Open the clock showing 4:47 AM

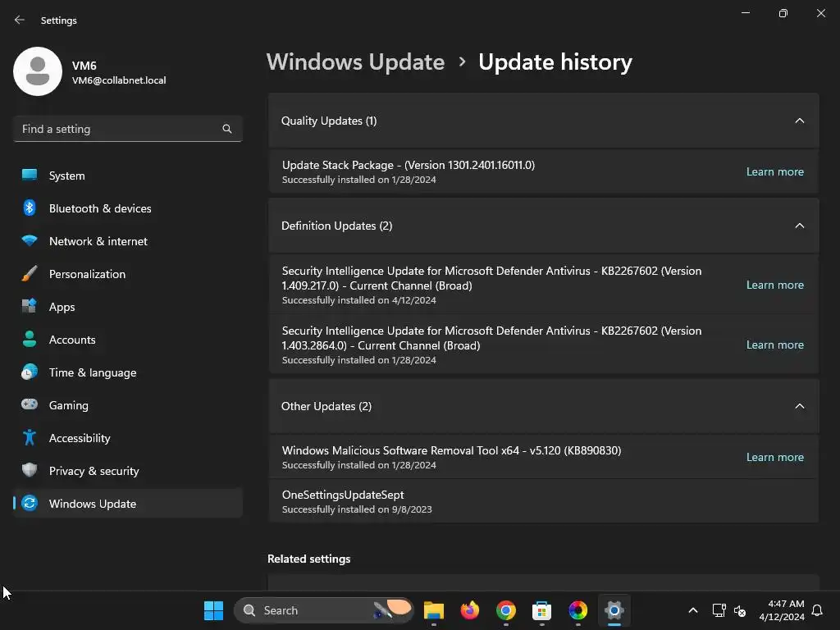coord(782,610)
